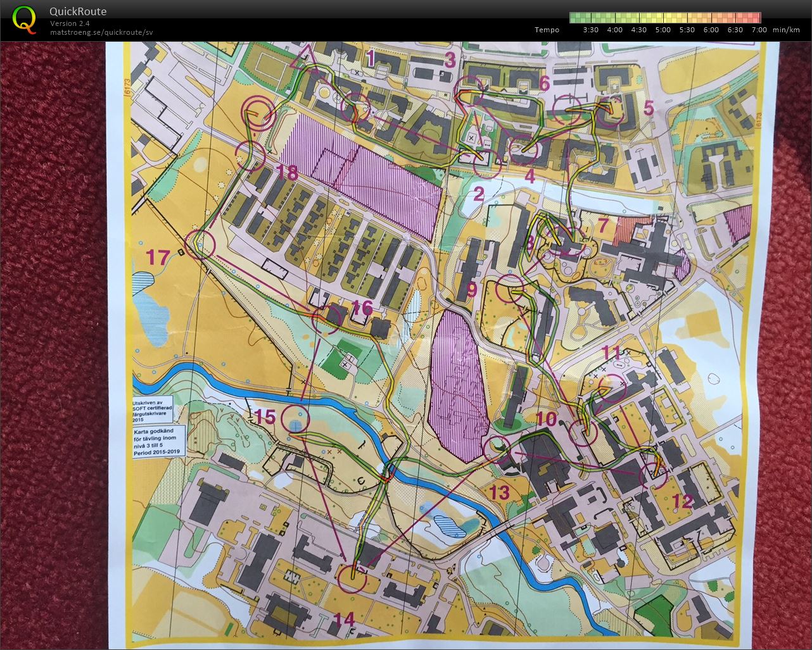Image resolution: width=812 pixels, height=650 pixels.
Task: Open the matstroeng.se/quickroute/sv link
Action: pos(101,32)
